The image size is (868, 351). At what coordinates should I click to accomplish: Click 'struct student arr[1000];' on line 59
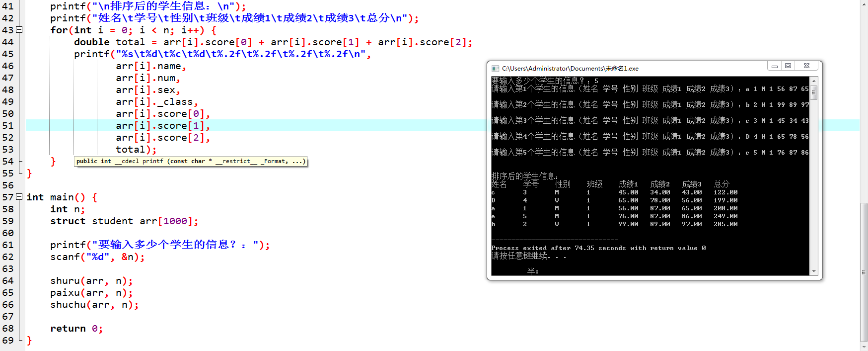coord(124,221)
